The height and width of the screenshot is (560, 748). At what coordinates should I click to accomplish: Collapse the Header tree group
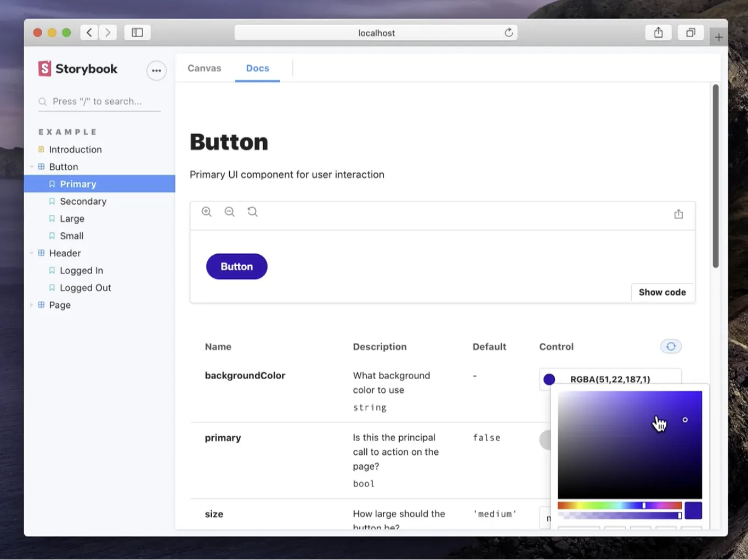[32, 253]
